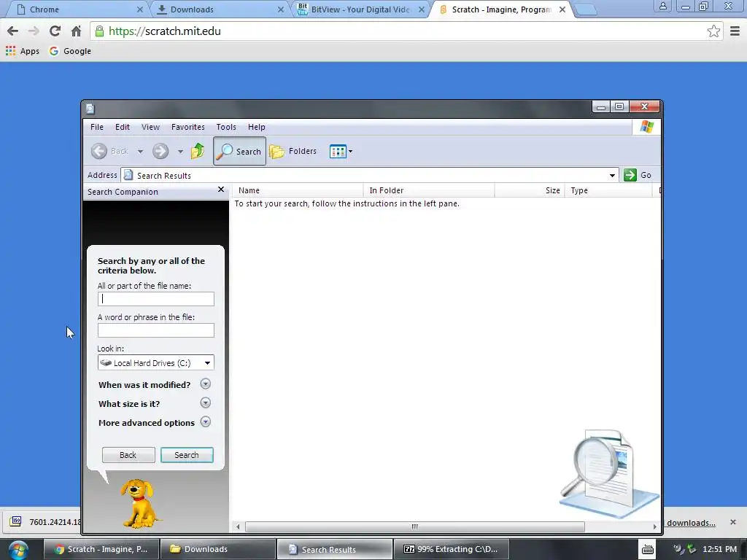Open the Favorites menu
Viewport: 747px width, 560px height.
coord(188,127)
